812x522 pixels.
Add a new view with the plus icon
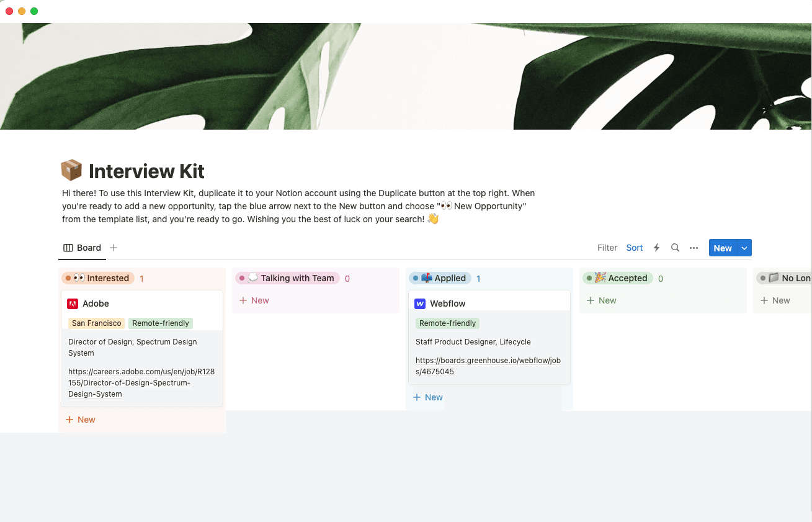pos(113,247)
